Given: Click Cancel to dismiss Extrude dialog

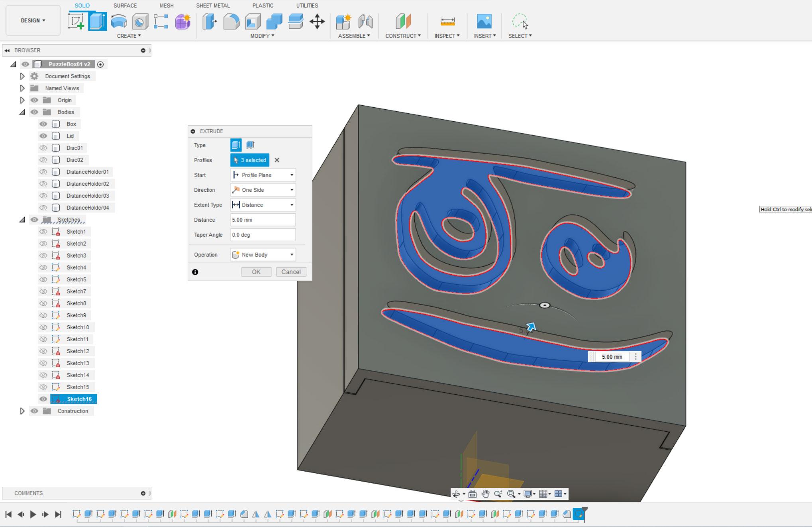Looking at the screenshot, I should [290, 272].
